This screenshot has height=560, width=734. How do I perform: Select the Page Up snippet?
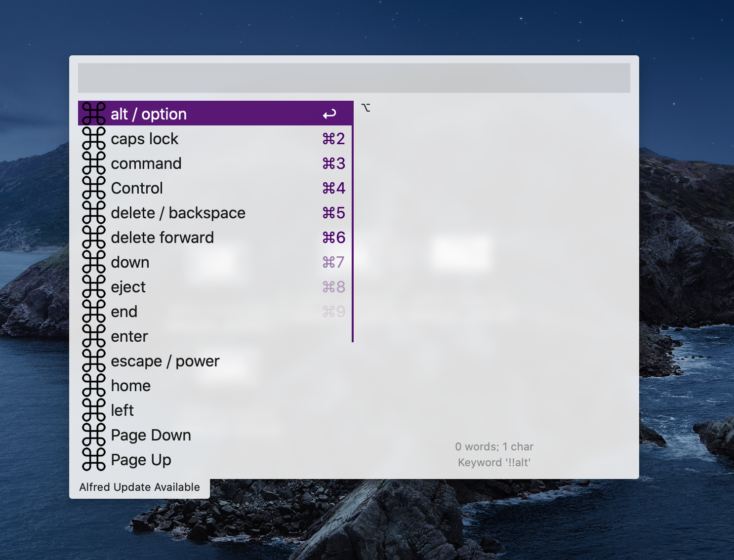216,459
